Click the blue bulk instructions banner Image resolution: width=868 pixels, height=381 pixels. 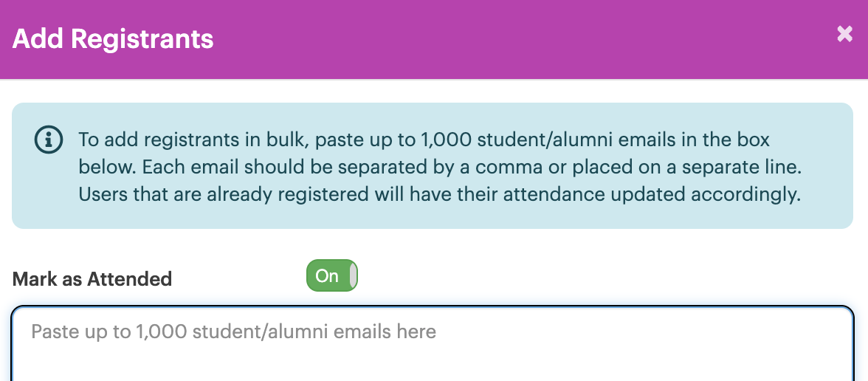433,165
